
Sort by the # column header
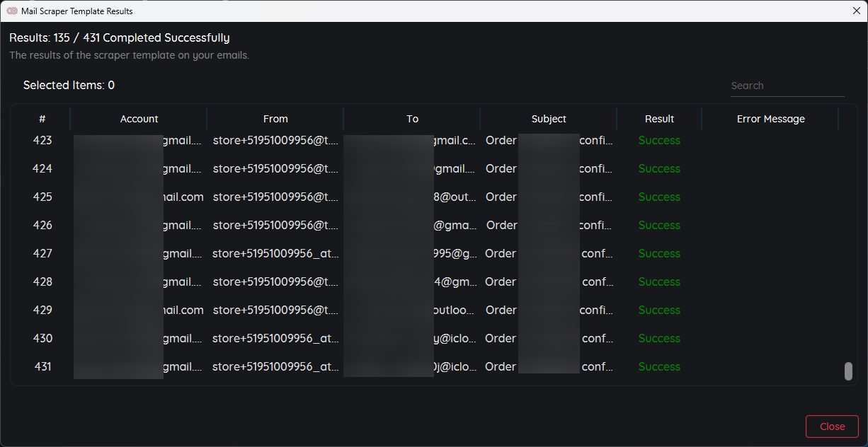click(x=42, y=119)
